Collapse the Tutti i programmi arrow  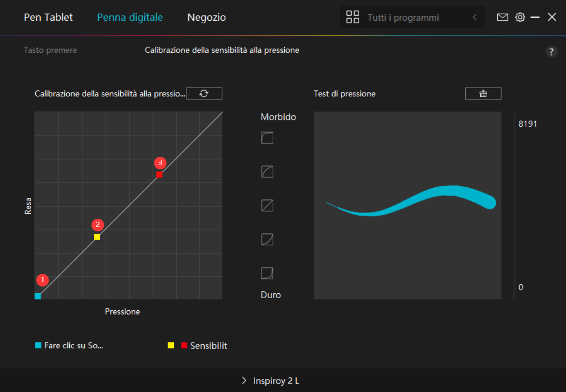point(474,17)
